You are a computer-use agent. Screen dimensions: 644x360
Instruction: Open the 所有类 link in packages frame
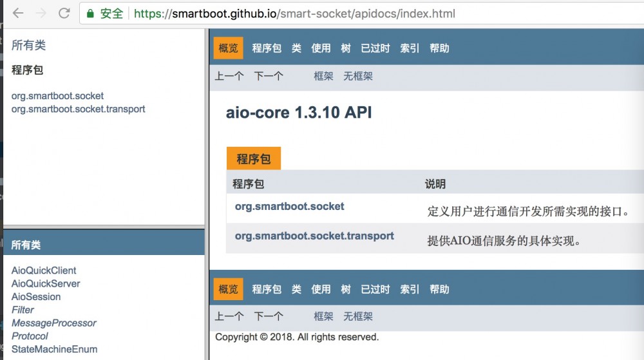click(x=28, y=45)
